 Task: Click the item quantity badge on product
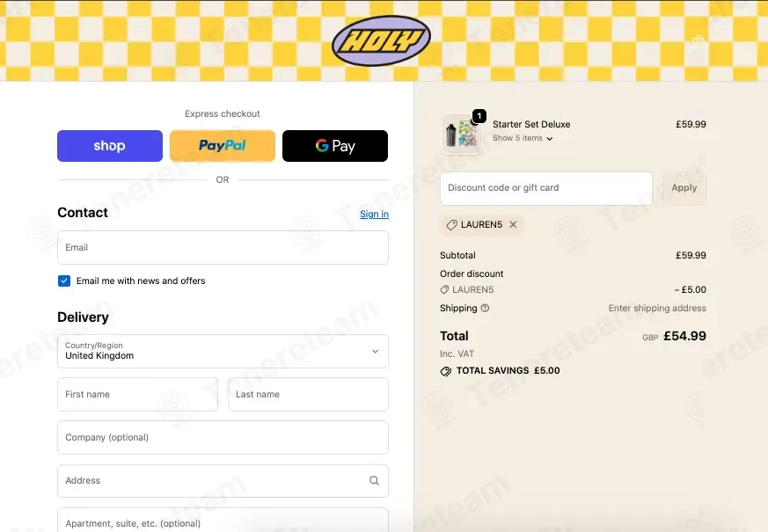point(479,116)
